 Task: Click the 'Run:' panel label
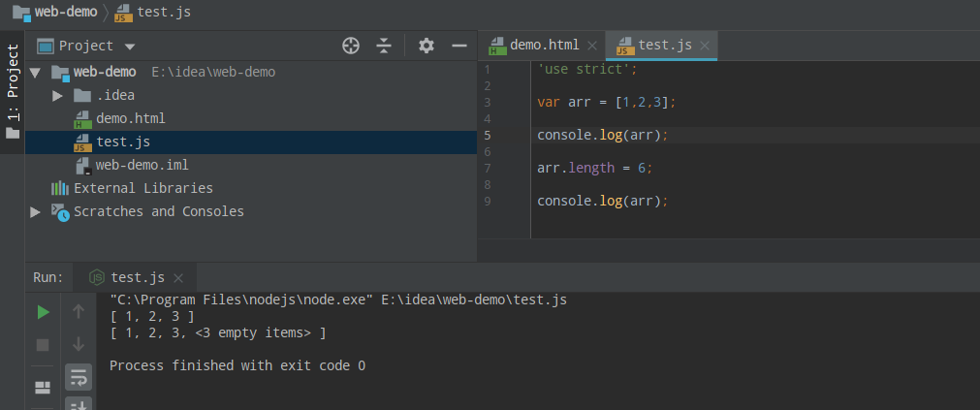(x=48, y=277)
